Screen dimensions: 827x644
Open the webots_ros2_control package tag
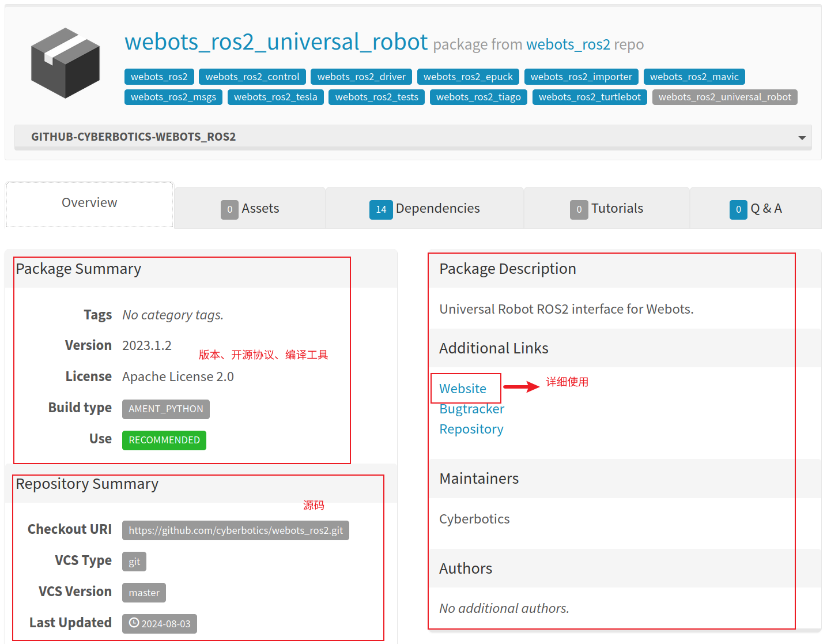tap(252, 77)
